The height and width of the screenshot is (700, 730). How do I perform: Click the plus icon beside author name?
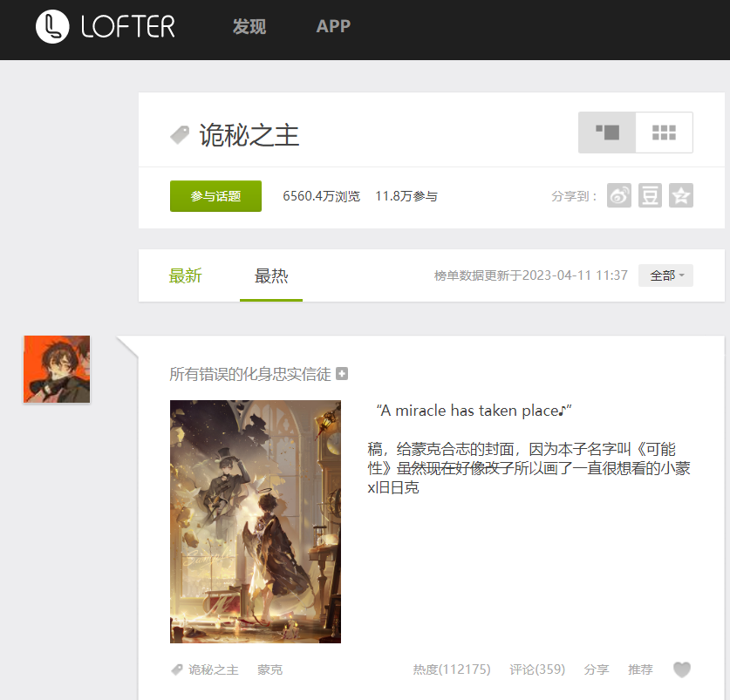coord(342,374)
